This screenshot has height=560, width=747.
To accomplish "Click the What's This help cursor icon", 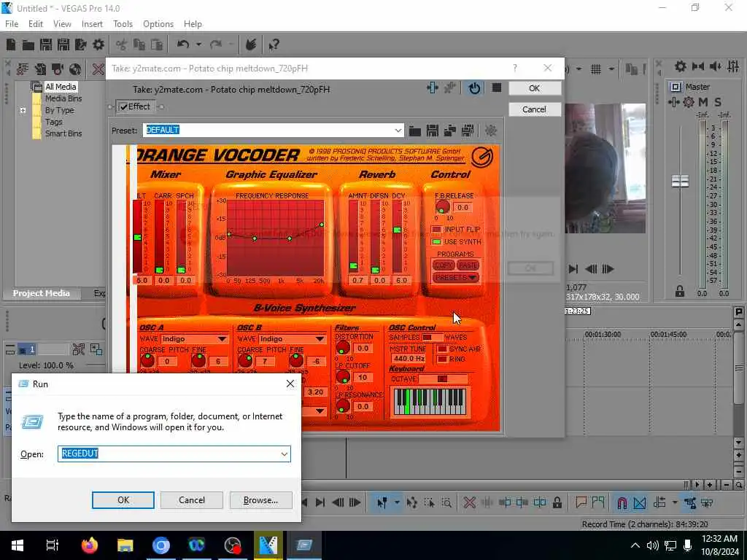I will [274, 44].
